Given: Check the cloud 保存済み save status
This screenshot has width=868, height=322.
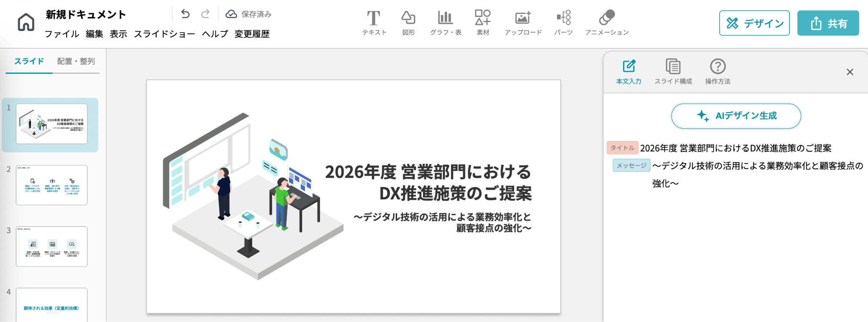Looking at the screenshot, I should (248, 14).
